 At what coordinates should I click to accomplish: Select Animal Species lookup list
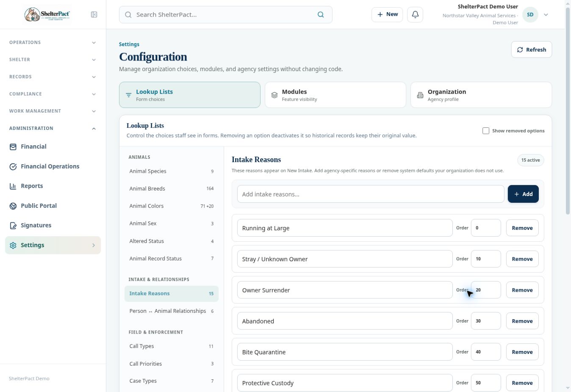pos(172,171)
